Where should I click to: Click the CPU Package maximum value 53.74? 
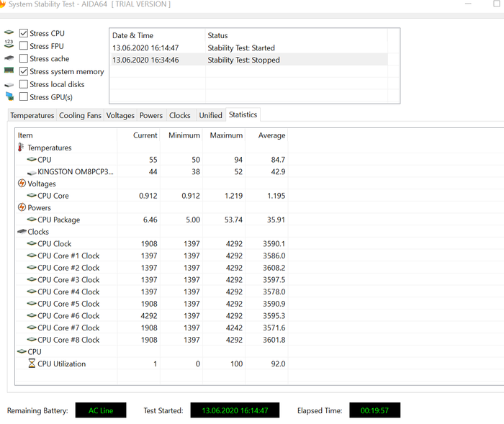click(x=233, y=220)
